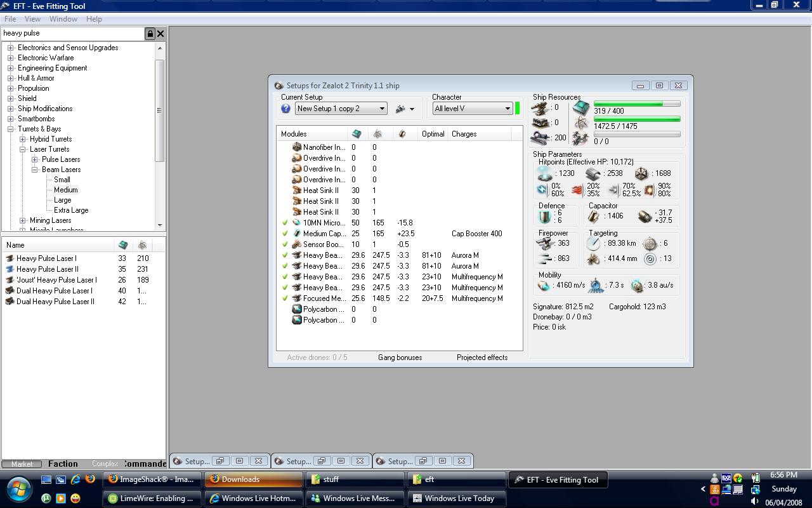Open the Window menu
Screen dimensions: 812x508
(x=63, y=19)
